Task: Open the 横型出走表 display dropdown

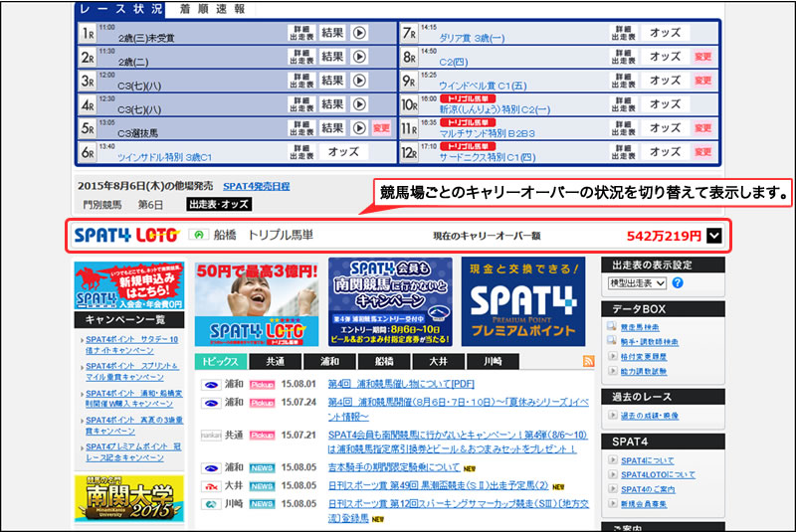Action: tap(637, 283)
